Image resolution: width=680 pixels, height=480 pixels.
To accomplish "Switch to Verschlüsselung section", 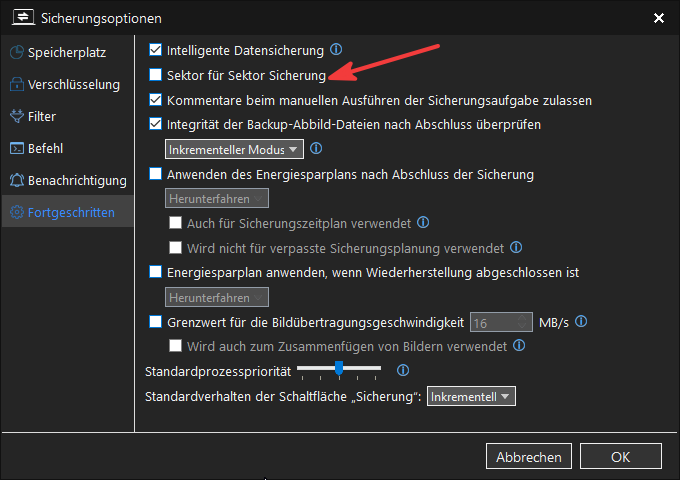I will click(x=68, y=84).
